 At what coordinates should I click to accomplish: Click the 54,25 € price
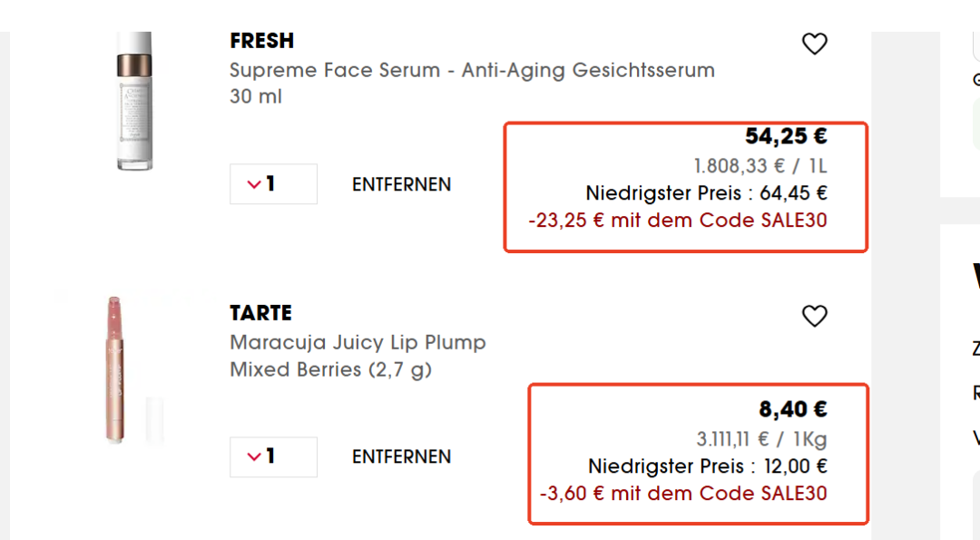[786, 136]
